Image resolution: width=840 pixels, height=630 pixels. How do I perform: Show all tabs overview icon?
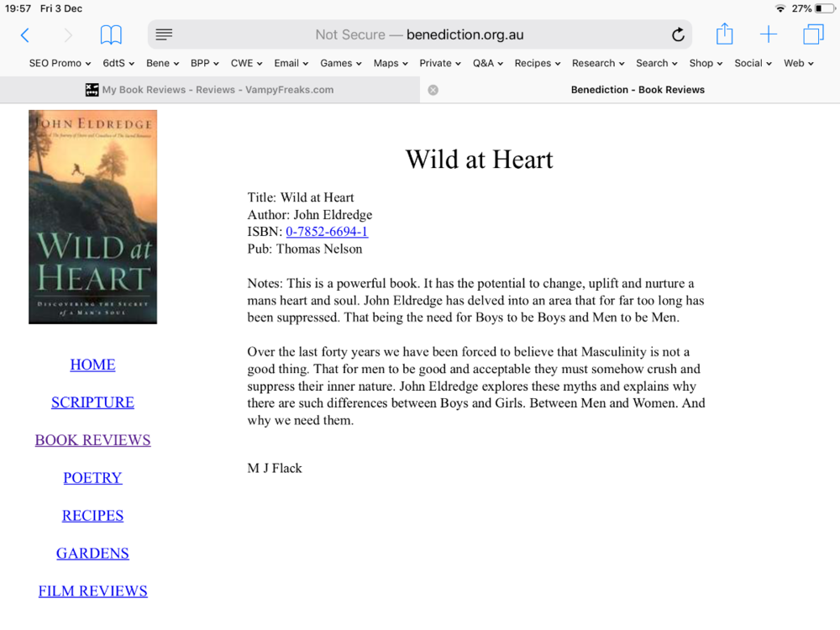pos(812,34)
